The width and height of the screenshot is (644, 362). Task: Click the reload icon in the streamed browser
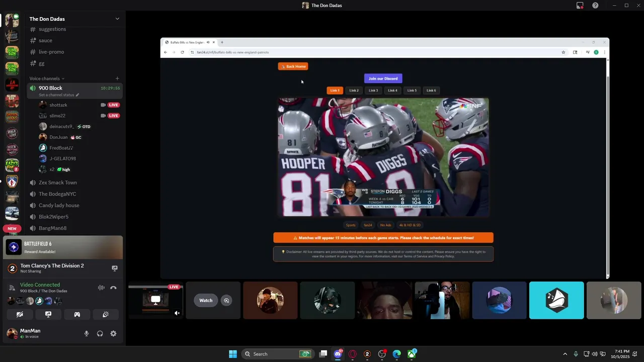pos(182,52)
